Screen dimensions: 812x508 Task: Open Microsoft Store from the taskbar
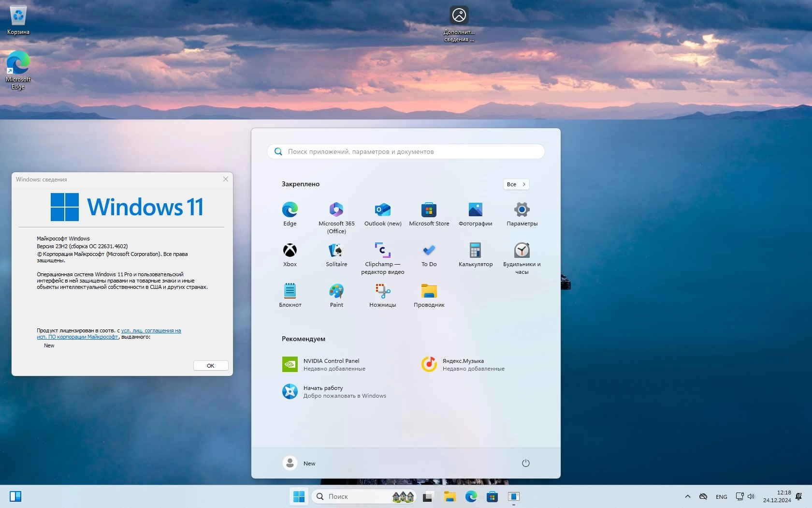pyautogui.click(x=493, y=496)
